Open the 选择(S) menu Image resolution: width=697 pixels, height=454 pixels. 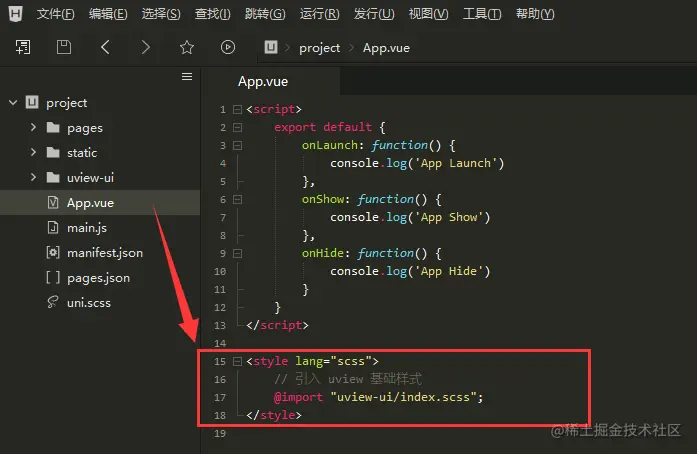[x=161, y=14]
